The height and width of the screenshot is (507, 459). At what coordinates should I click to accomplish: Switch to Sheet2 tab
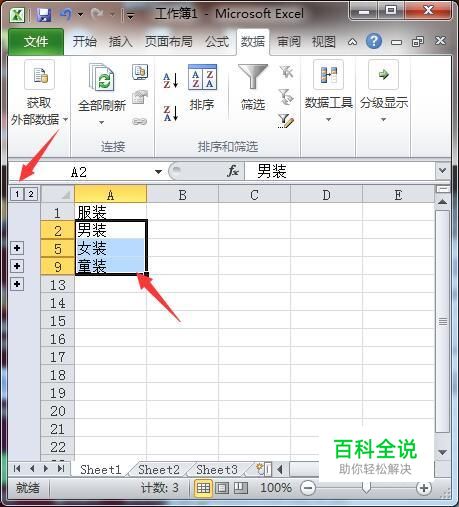coord(159,469)
